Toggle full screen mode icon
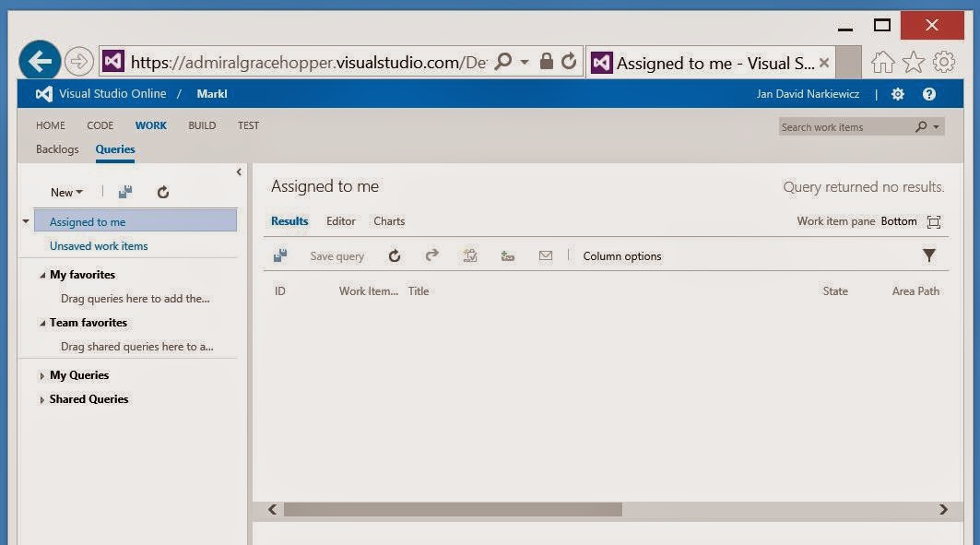980x545 pixels. 934,222
